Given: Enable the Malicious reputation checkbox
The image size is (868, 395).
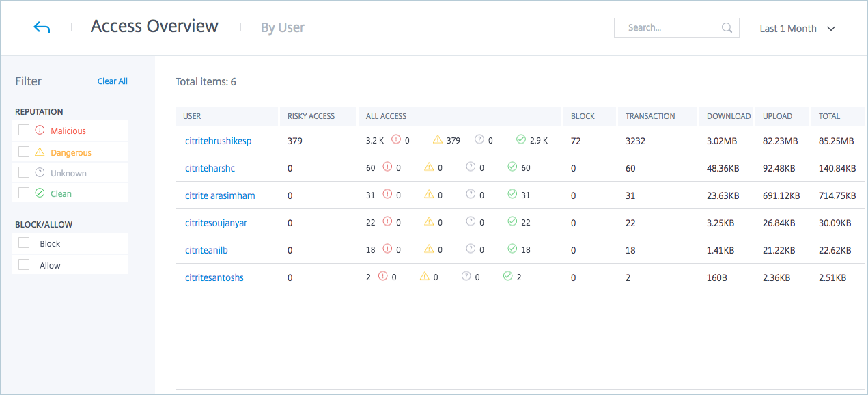Looking at the screenshot, I should (24, 131).
